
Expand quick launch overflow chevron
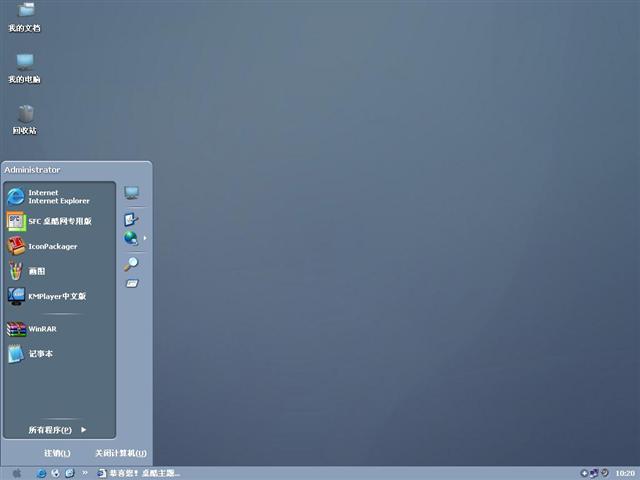point(85,473)
